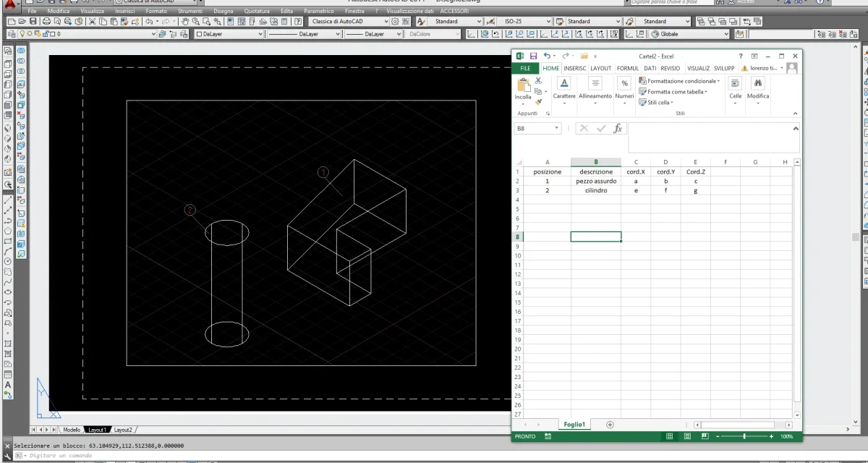
Task: Click the AutoCAD World UCS globe icon
Action: click(x=485, y=34)
